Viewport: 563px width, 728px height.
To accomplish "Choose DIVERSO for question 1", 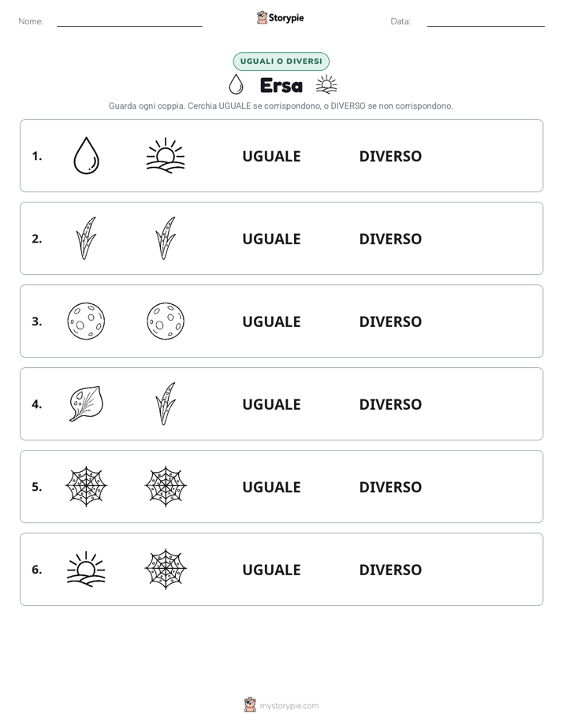I will (390, 156).
